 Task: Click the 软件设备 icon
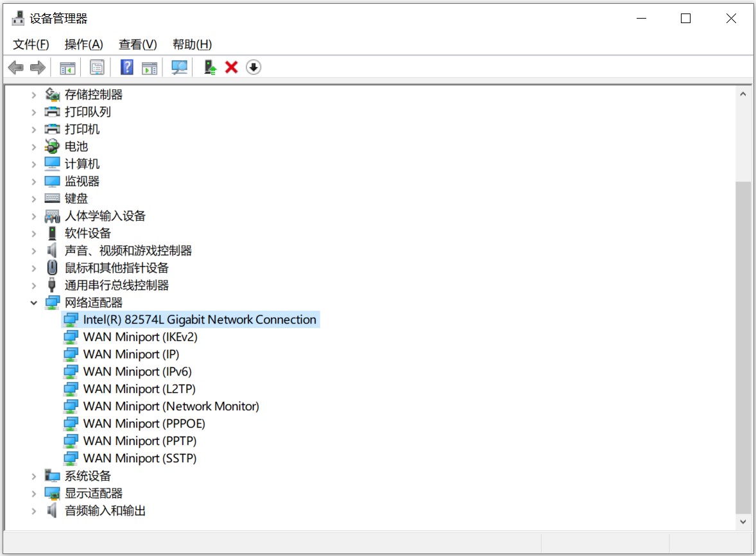pyautogui.click(x=52, y=233)
